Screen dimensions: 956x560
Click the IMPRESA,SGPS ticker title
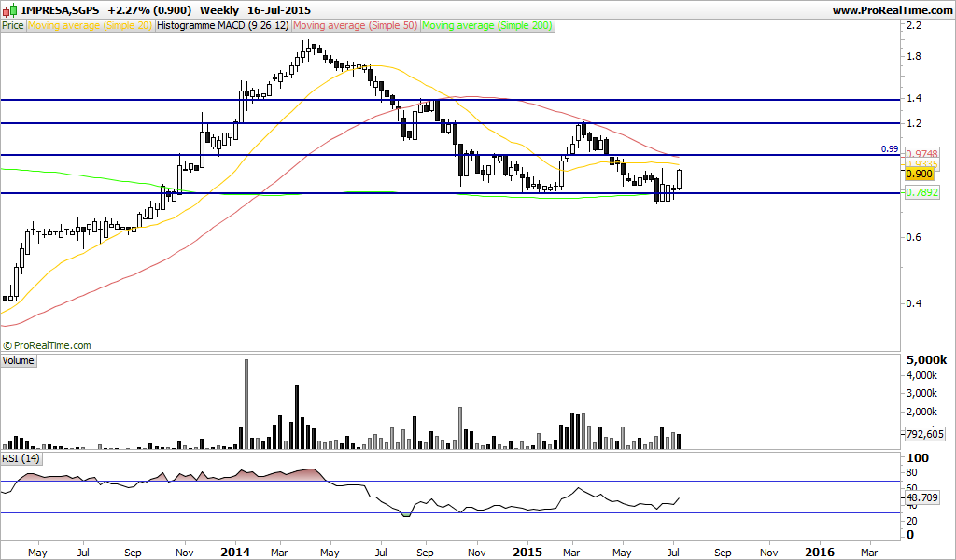(60, 10)
